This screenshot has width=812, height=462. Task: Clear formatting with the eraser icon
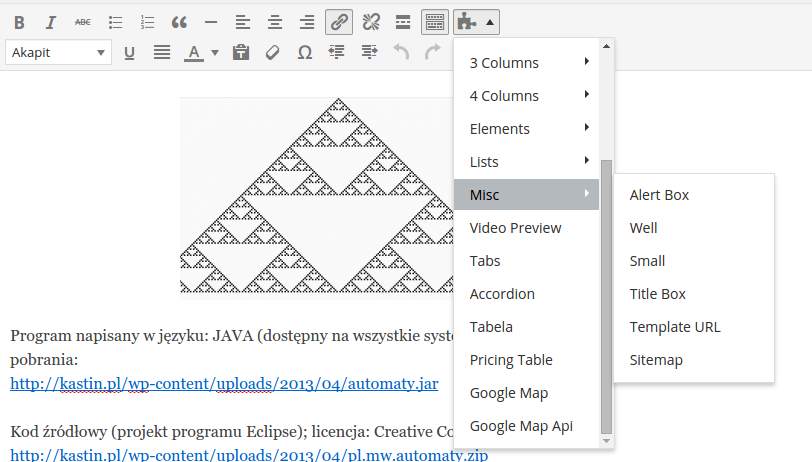(x=273, y=52)
